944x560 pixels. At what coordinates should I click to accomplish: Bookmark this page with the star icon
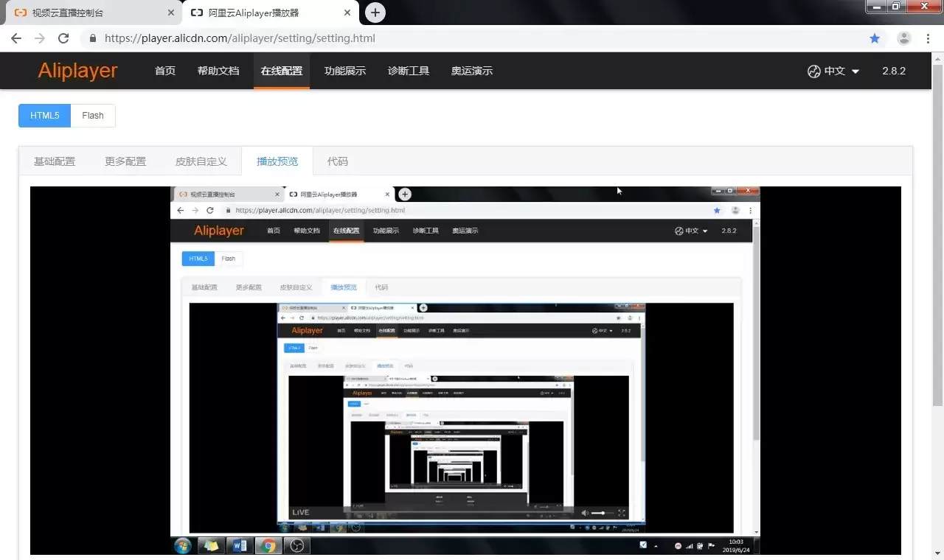click(875, 38)
